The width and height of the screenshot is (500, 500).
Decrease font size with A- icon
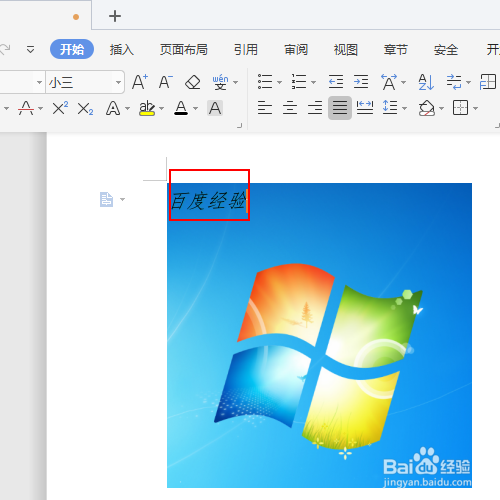166,82
